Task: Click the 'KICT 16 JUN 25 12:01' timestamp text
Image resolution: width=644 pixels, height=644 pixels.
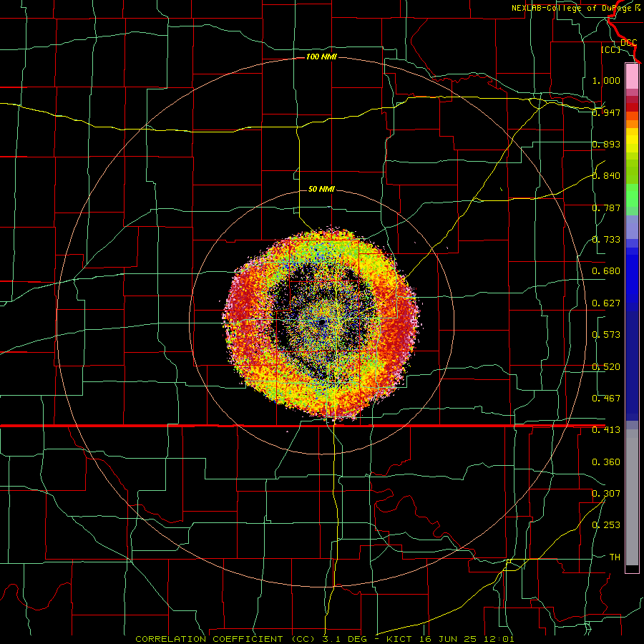Action: pos(451,639)
